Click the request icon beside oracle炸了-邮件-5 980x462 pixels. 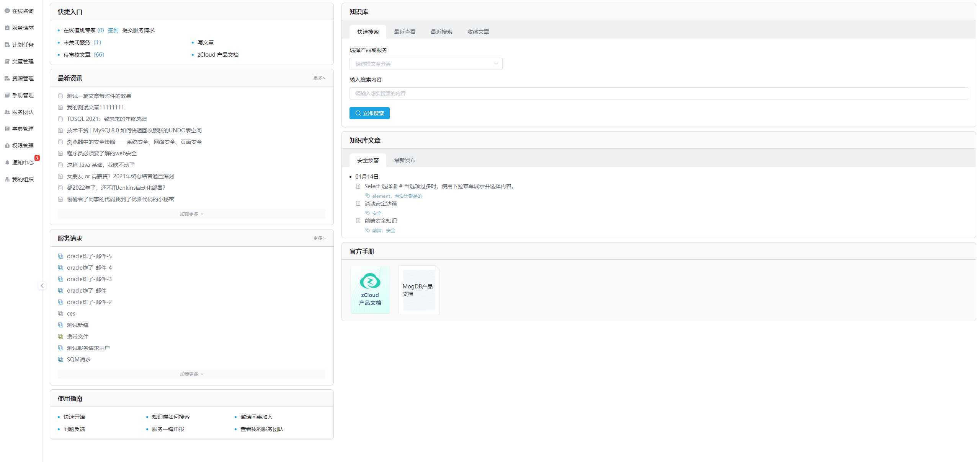tap(60, 256)
